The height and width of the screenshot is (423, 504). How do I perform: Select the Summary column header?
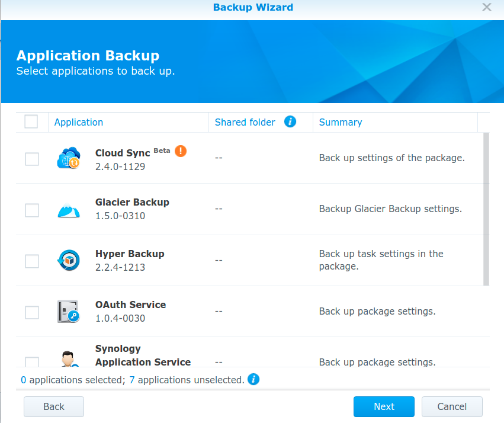tap(340, 122)
